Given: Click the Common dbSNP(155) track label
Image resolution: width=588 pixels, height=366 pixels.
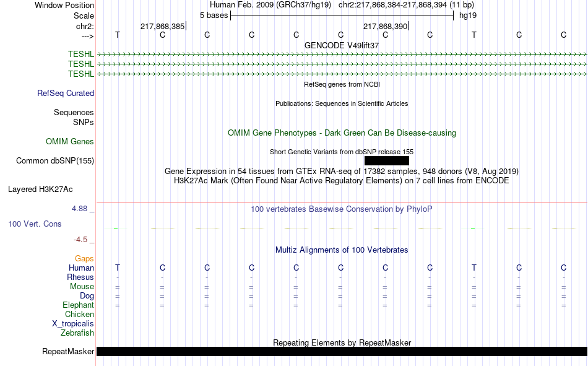Looking at the screenshot, I should coord(55,160).
